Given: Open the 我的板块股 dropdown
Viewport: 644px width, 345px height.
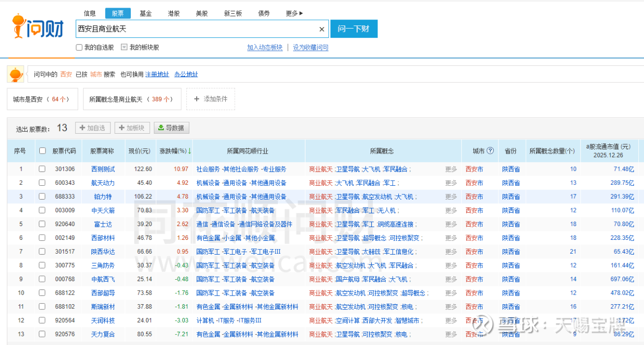Looking at the screenshot, I should point(124,47).
